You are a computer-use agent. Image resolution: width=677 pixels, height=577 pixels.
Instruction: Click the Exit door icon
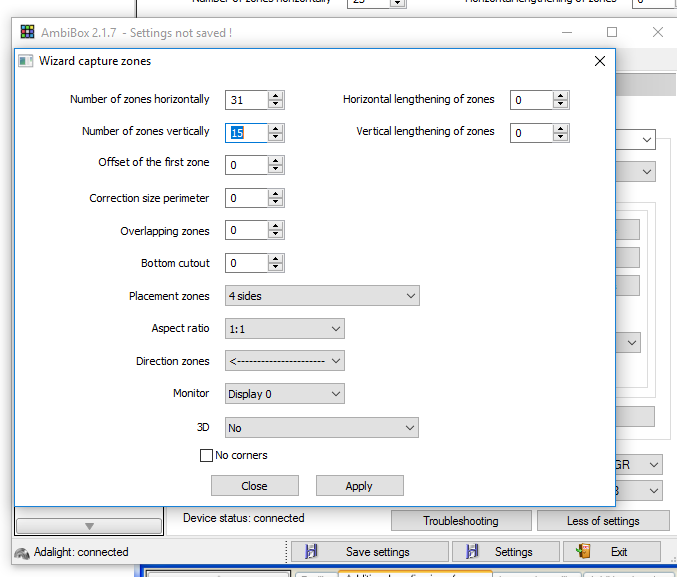[x=584, y=551]
